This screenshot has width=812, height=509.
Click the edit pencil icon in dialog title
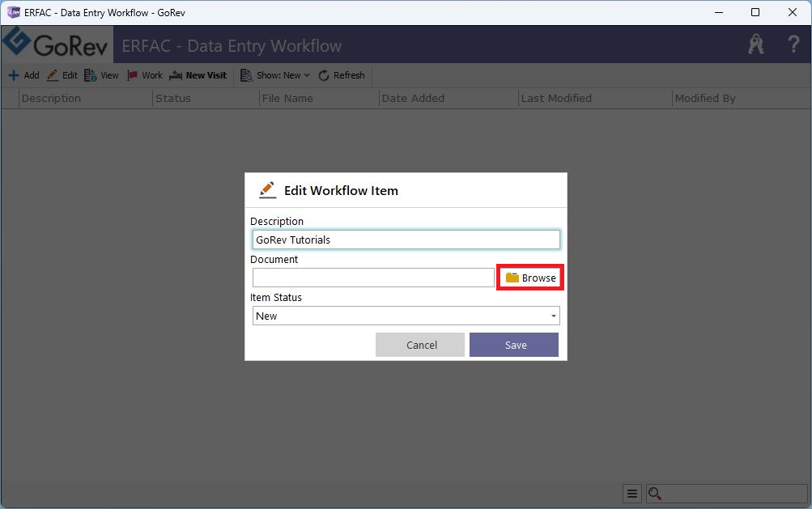click(267, 190)
